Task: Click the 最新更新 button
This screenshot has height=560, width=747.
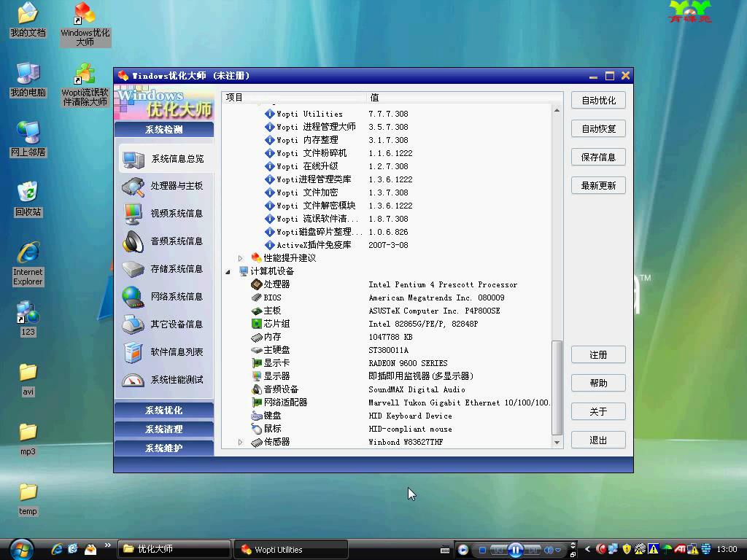Action: (598, 185)
